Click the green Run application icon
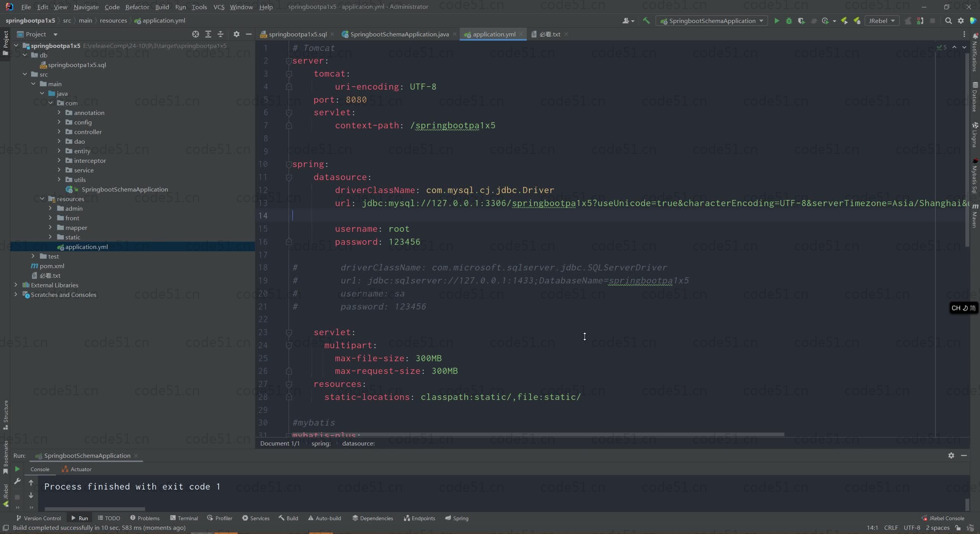The width and height of the screenshot is (980, 534). point(776,21)
